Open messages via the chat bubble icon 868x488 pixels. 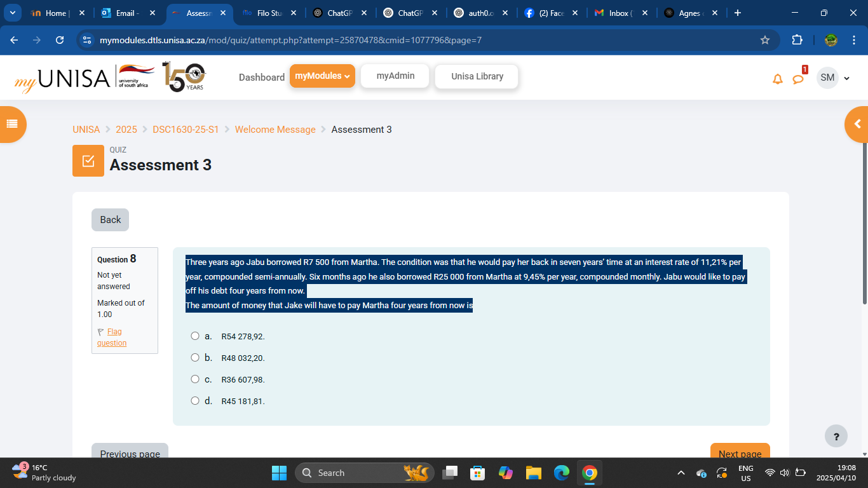(x=798, y=79)
